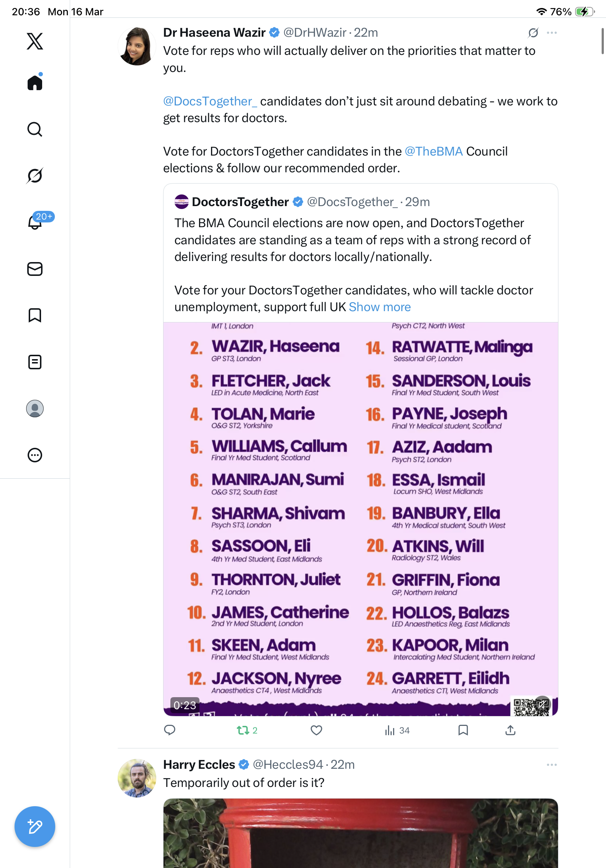Viewport: 606px width, 868px height.
Task: Bookmark Dr Haseena Wazir's post
Action: pos(463,730)
